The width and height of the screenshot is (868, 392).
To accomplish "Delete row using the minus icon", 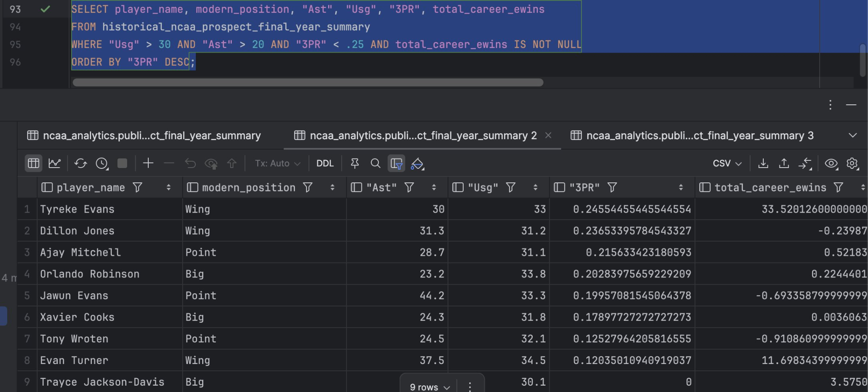I will [169, 163].
